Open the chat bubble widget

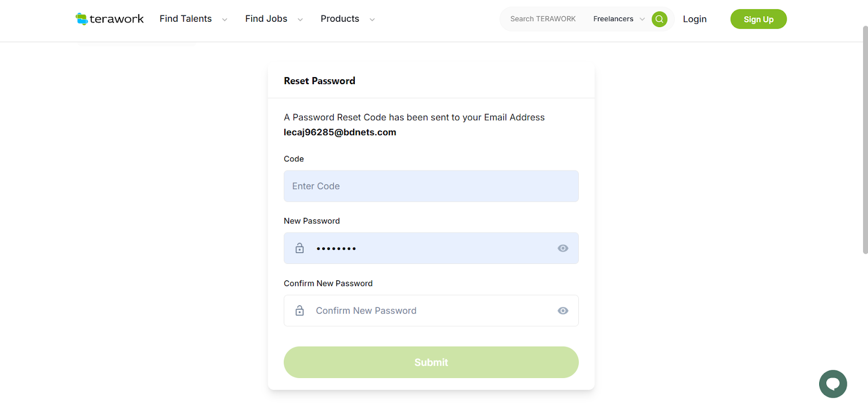[x=833, y=384]
